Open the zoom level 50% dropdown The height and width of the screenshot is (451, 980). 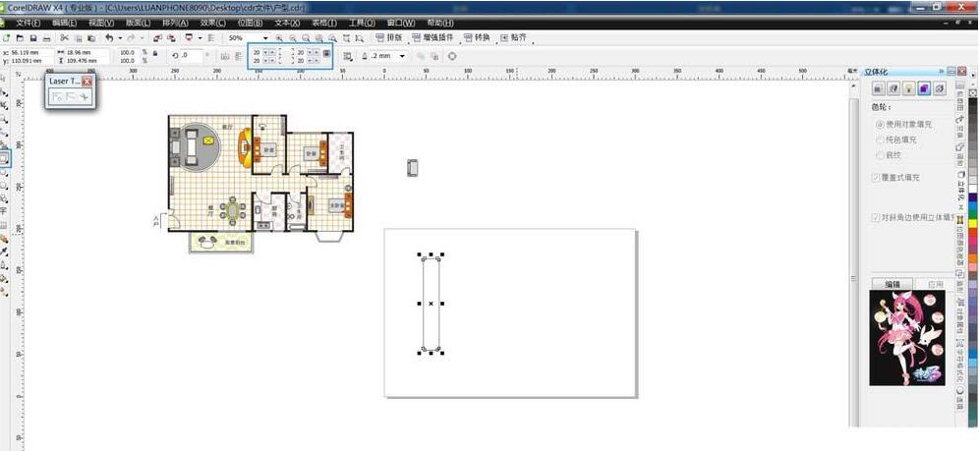tap(265, 38)
